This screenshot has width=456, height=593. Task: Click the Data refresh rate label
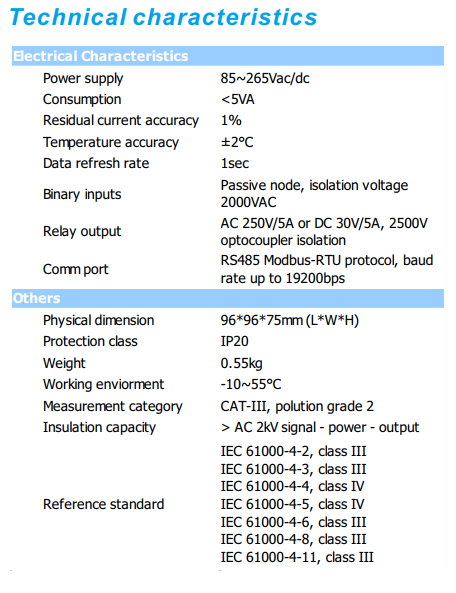(x=96, y=163)
